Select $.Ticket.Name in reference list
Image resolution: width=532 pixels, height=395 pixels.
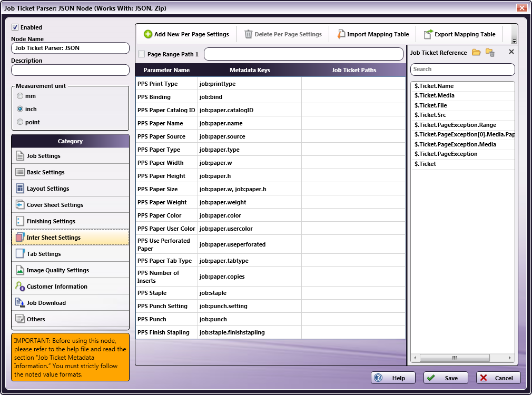tap(462, 86)
